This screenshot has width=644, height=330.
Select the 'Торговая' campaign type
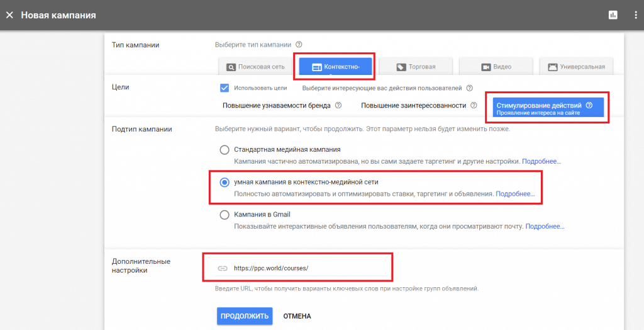click(x=417, y=67)
